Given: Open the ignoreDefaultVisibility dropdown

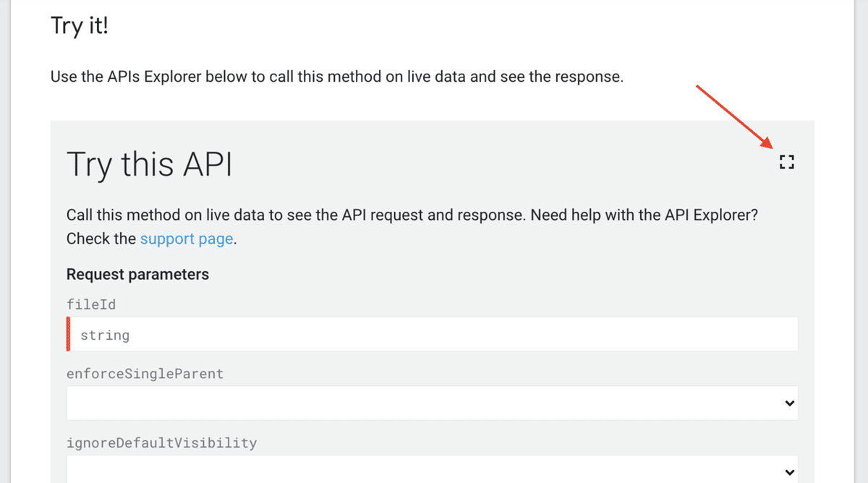Looking at the screenshot, I should 432,471.
